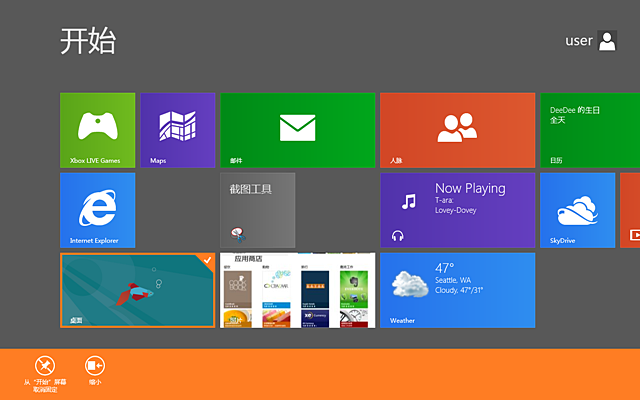640x400 pixels.
Task: Click the unpin from Start screen icon
Action: (x=45, y=366)
